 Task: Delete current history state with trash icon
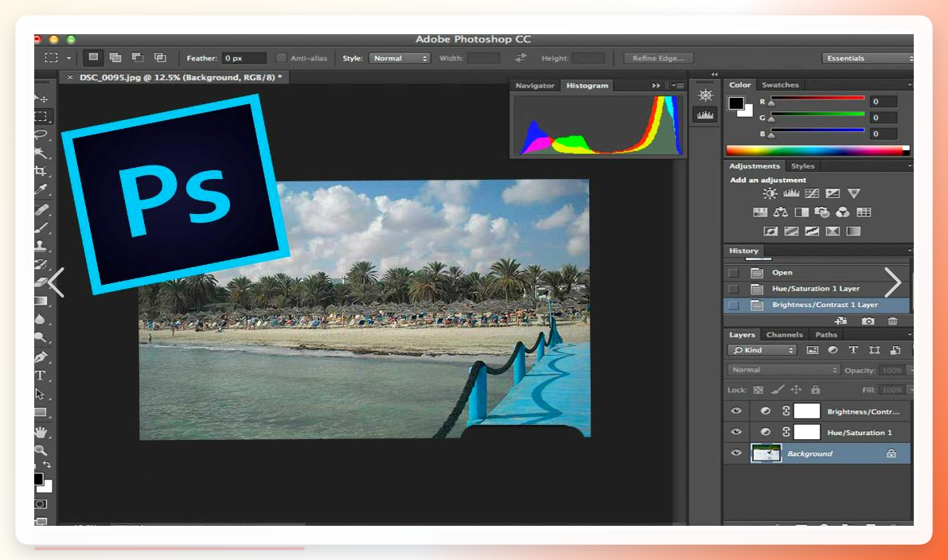pos(892,321)
